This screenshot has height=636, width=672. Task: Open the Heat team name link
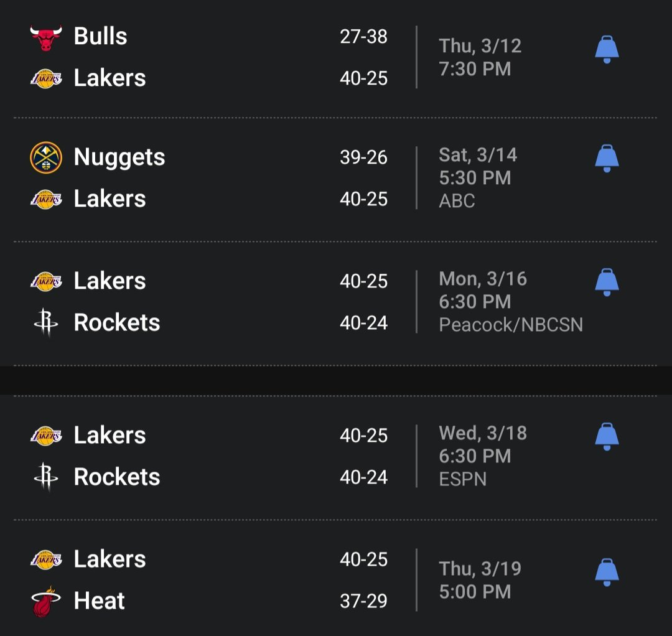pyautogui.click(x=99, y=601)
